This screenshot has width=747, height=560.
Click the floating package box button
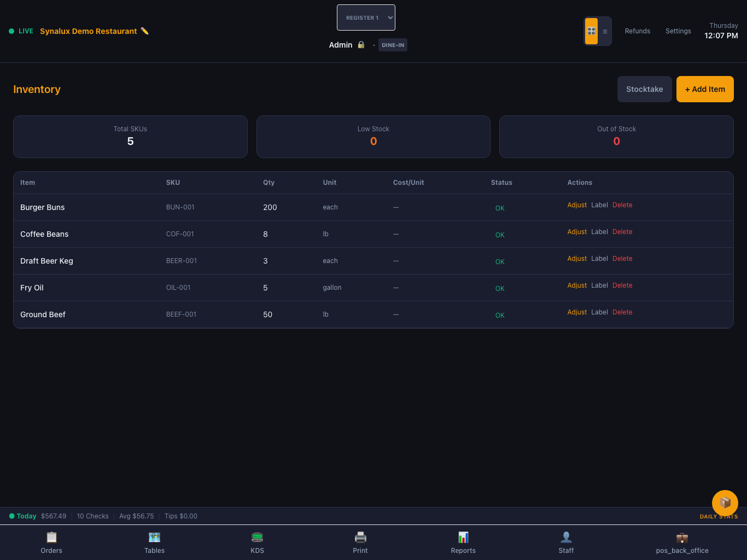725,503
